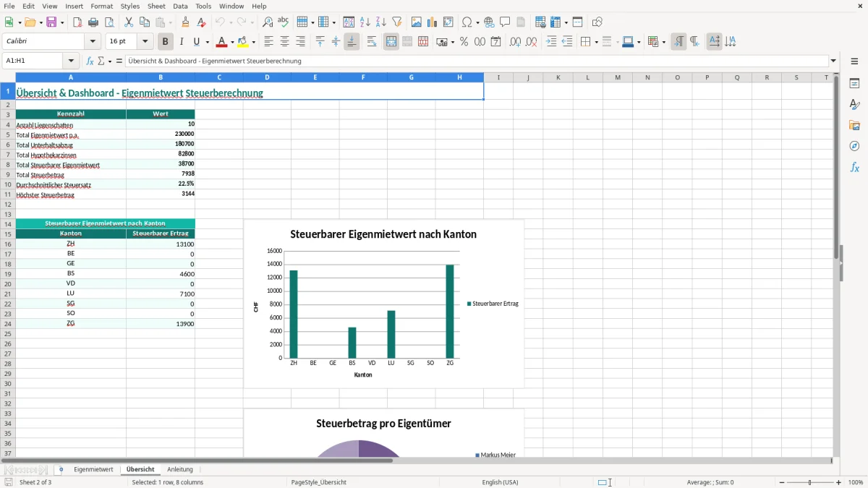The width and height of the screenshot is (868, 488).
Task: Toggle Align Left
Action: tap(269, 42)
